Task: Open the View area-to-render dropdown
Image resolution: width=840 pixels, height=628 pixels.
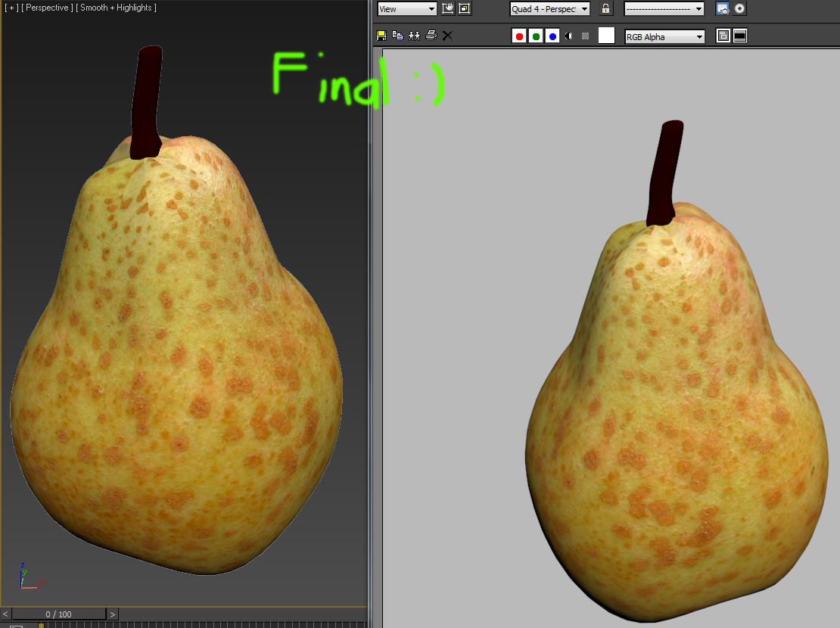Action: (407, 8)
